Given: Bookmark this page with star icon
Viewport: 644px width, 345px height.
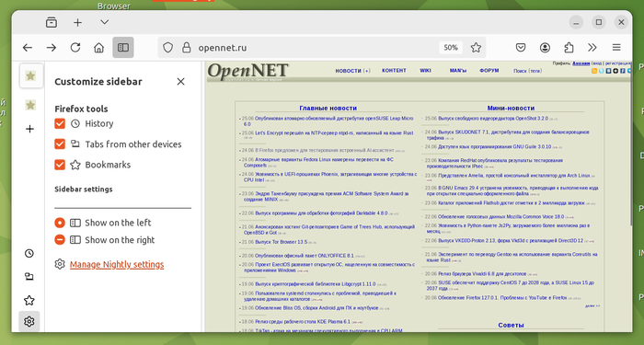Looking at the screenshot, I should [476, 48].
